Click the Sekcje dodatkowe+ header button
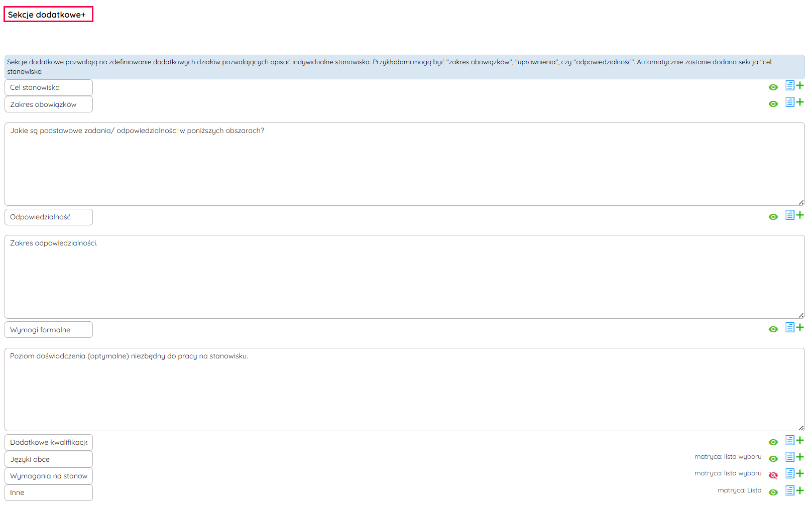Image resolution: width=812 pixels, height=508 pixels. 48,15
